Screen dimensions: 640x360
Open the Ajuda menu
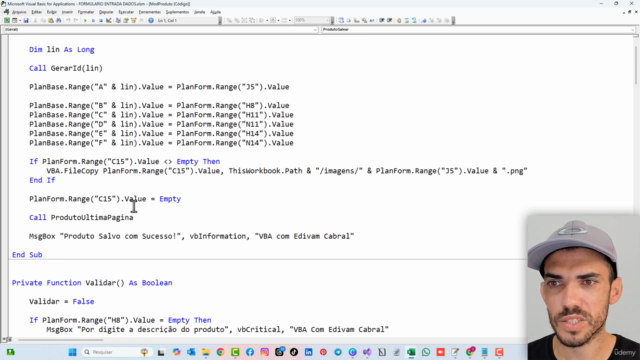pos(215,12)
